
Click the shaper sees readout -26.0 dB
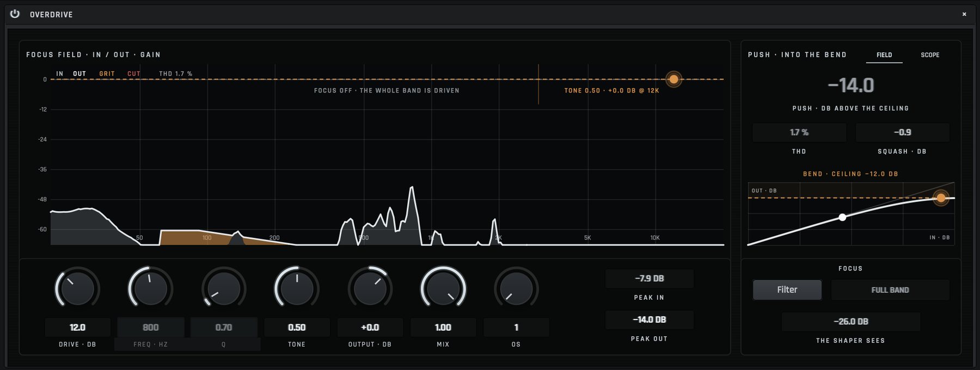851,322
